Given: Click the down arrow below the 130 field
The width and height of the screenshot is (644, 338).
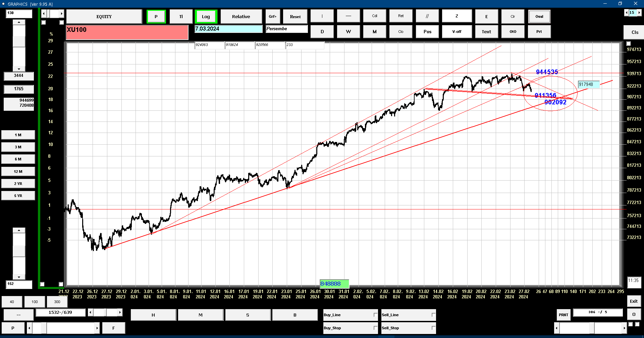Looking at the screenshot, I should coord(19,69).
